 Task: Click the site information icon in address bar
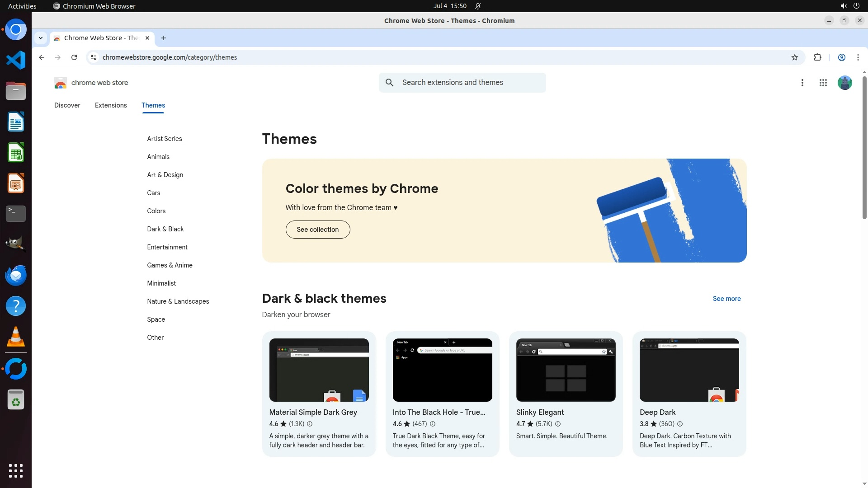(94, 57)
